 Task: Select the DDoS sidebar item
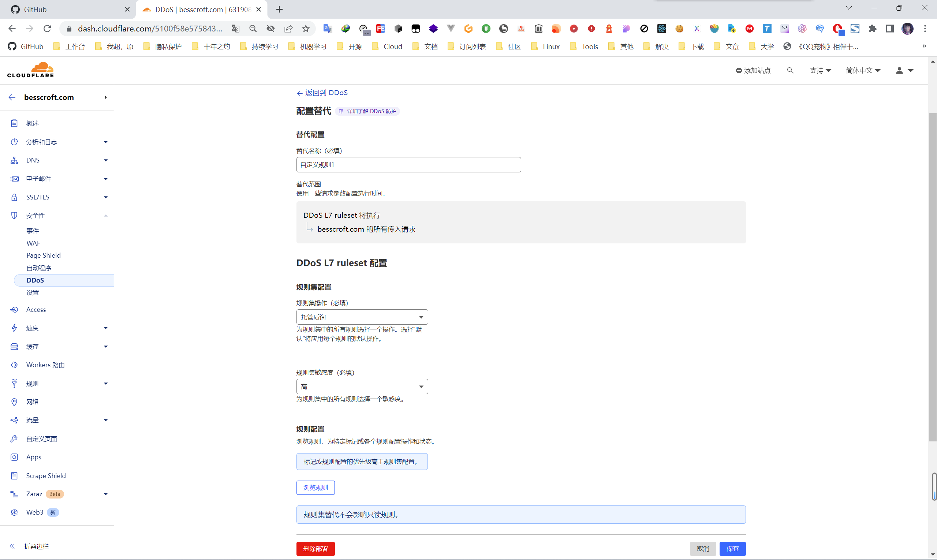(64, 280)
